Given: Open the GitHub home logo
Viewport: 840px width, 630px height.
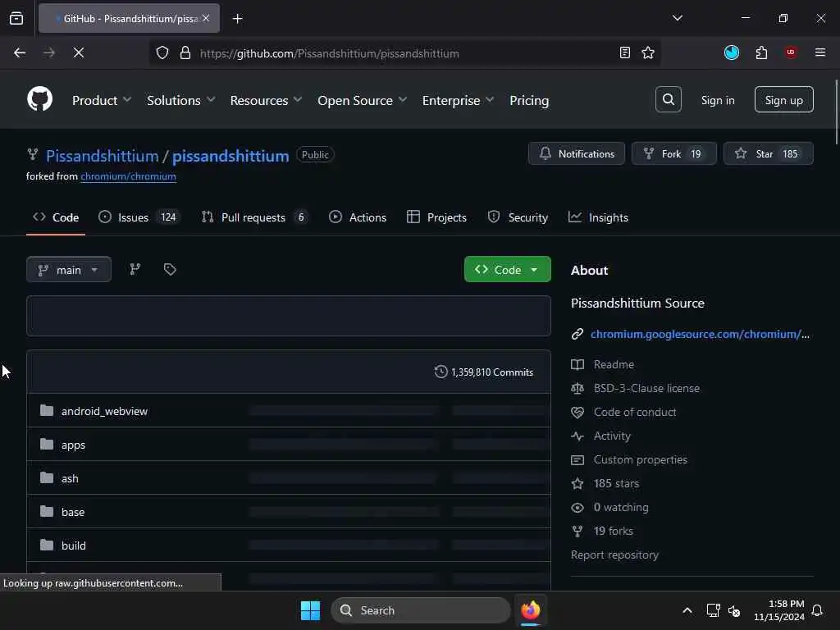Looking at the screenshot, I should [x=39, y=99].
